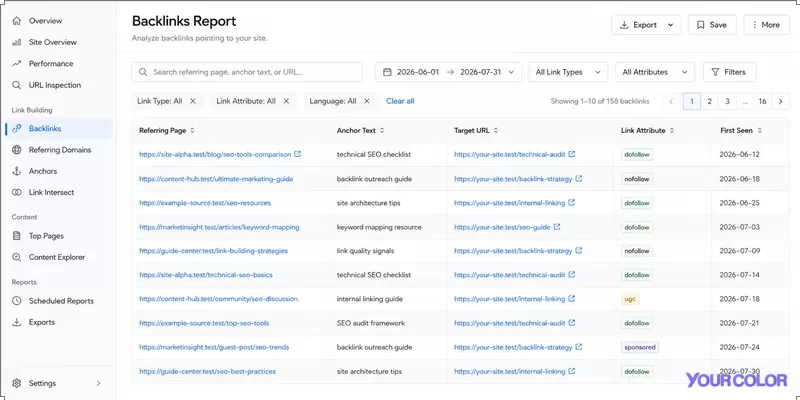Image resolution: width=800 pixels, height=400 pixels.
Task: Open external icon next to seo-guide target URL
Action: (557, 227)
